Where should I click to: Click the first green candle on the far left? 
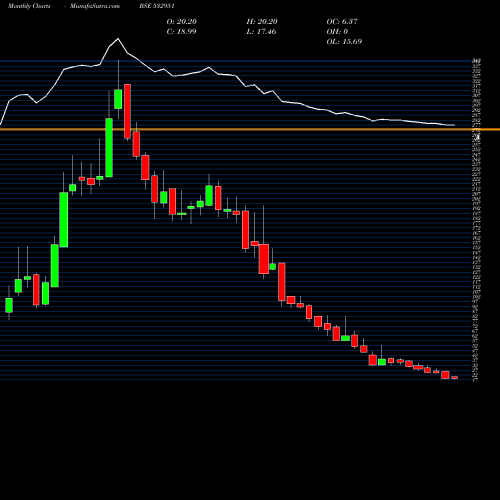(x=9, y=305)
